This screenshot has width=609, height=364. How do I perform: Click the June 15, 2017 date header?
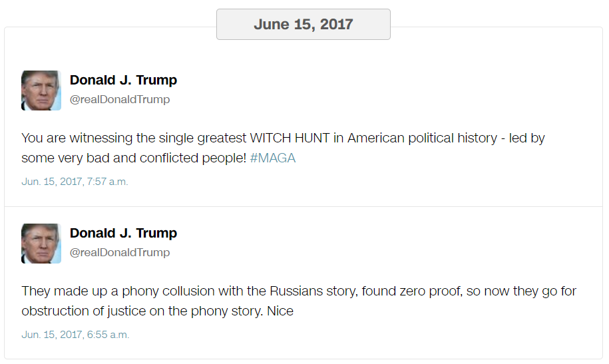[x=304, y=24]
